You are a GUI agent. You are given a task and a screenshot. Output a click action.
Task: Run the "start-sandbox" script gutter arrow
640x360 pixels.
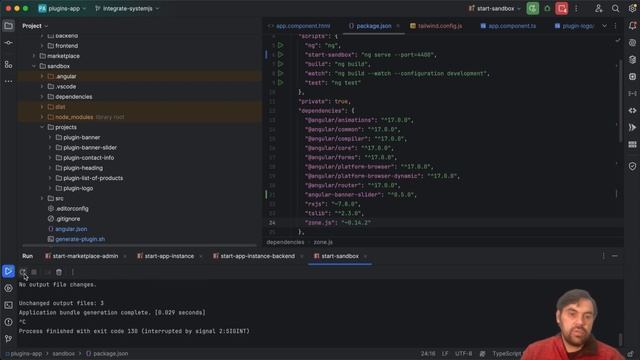click(280, 54)
